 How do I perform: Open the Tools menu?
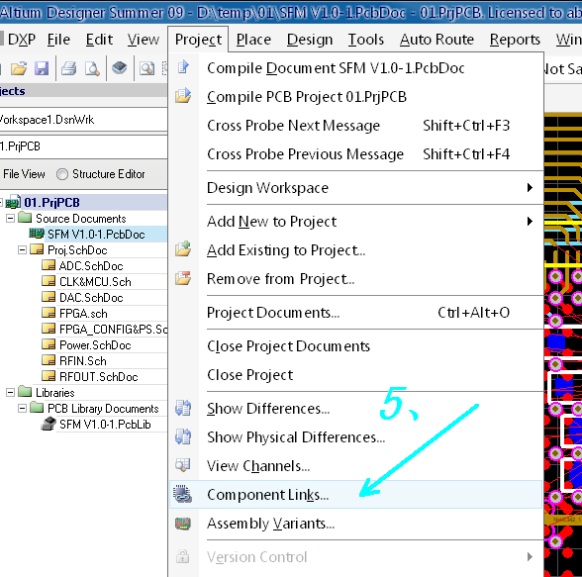[366, 39]
